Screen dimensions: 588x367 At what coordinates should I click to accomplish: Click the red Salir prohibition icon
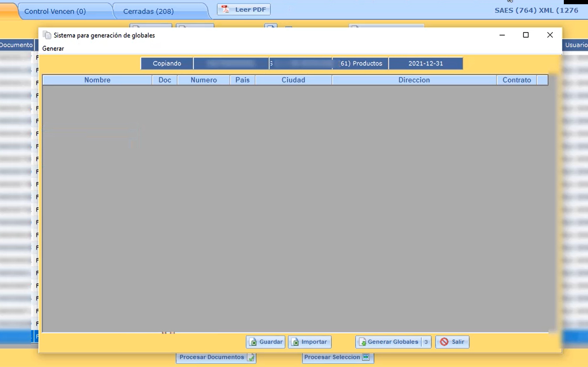444,342
